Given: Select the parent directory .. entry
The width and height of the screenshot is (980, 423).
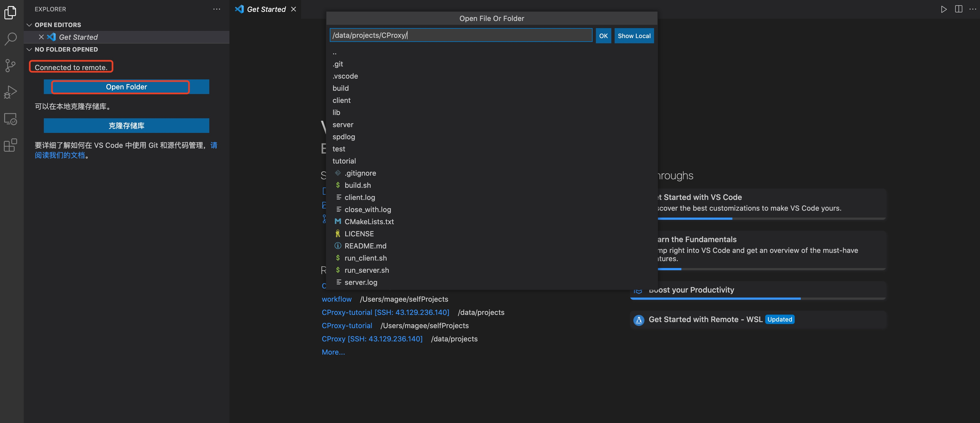Looking at the screenshot, I should point(492,52).
